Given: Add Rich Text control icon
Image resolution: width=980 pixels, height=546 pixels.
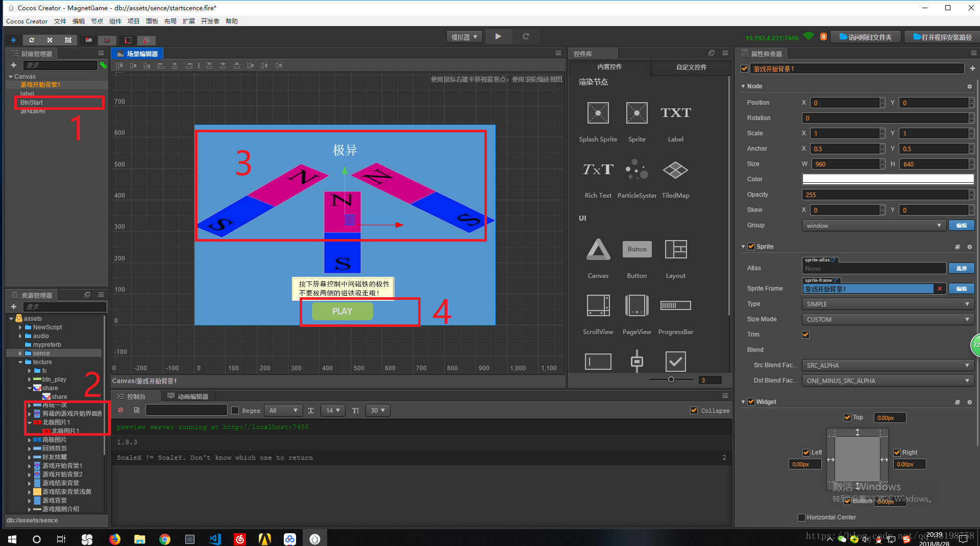Looking at the screenshot, I should point(598,170).
